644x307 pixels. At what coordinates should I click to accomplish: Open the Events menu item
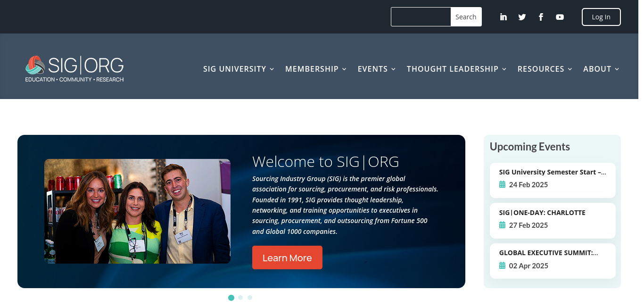pyautogui.click(x=376, y=69)
